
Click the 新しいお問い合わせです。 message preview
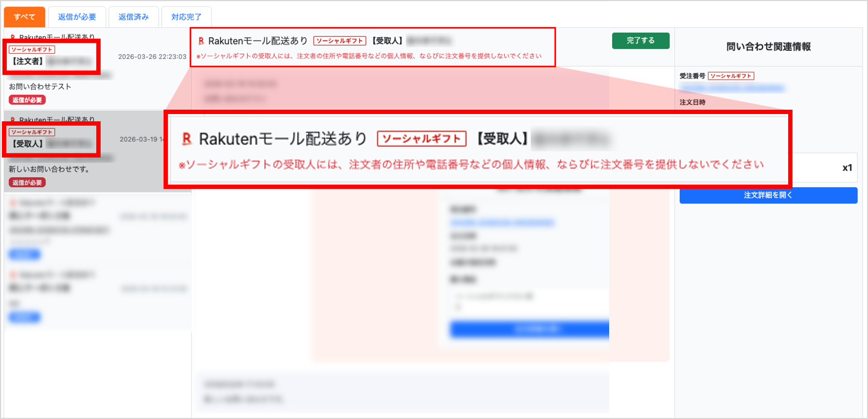(x=49, y=169)
